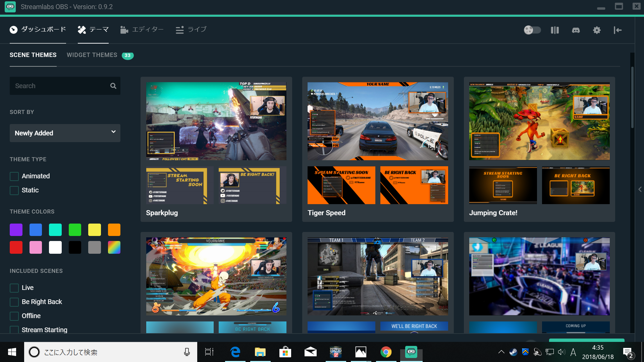Open the Dashboard tab
Screen dimensions: 644x362
[38, 29]
